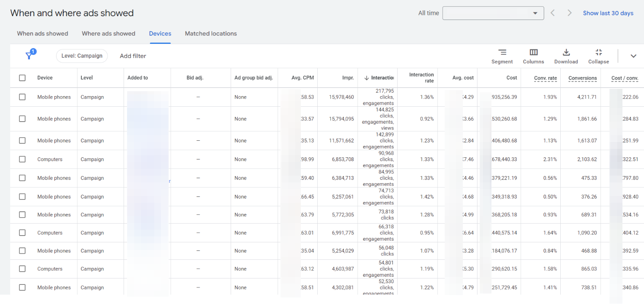This screenshot has height=304, width=644.
Task: Check the row with 5,257,061 impressions
Action: pyautogui.click(x=22, y=196)
